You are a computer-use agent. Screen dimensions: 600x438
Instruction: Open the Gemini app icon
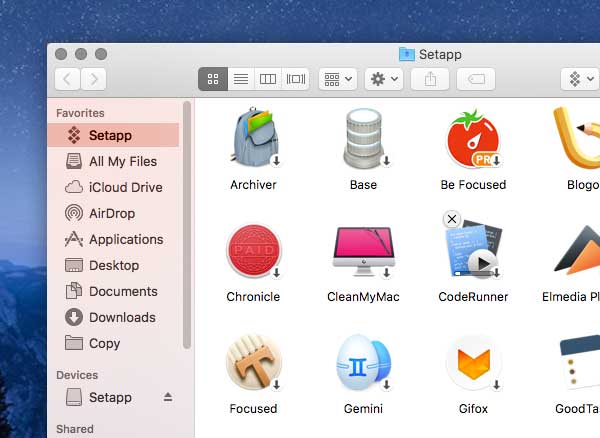click(x=364, y=362)
